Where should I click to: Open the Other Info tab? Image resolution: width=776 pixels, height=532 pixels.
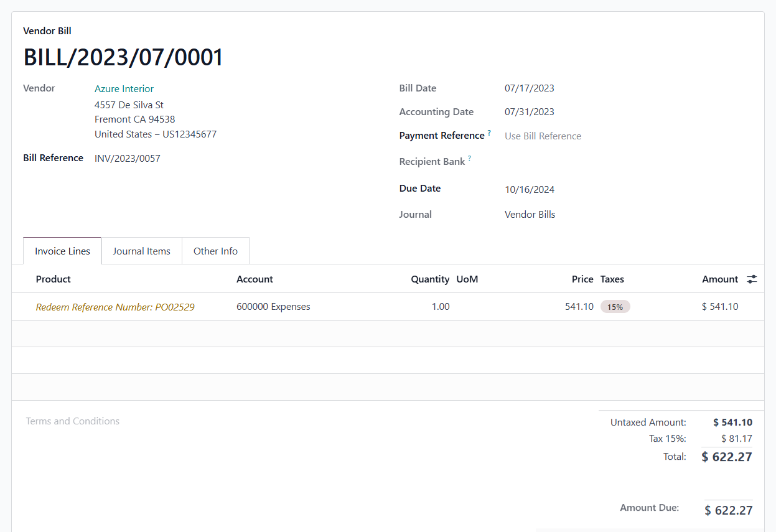point(215,251)
